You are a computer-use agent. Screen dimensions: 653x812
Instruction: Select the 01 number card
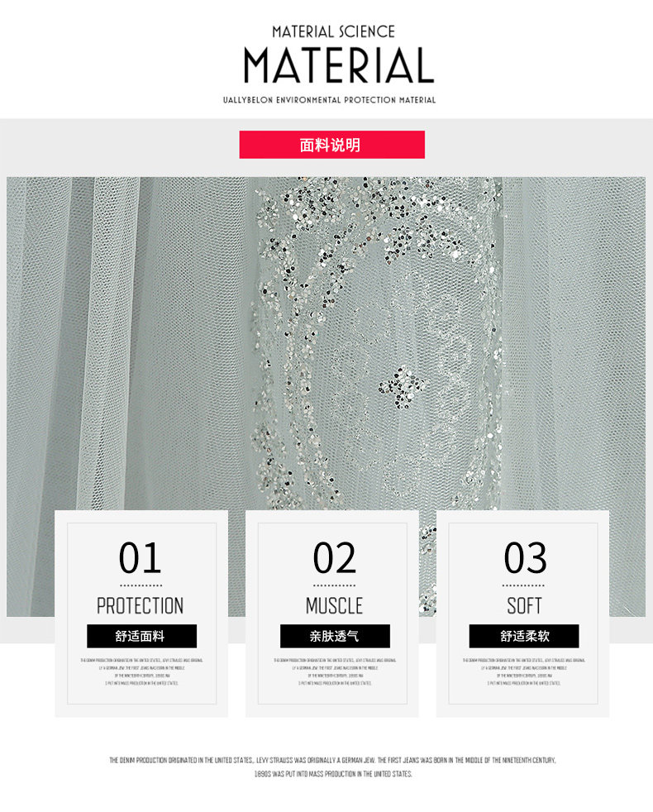141,614
